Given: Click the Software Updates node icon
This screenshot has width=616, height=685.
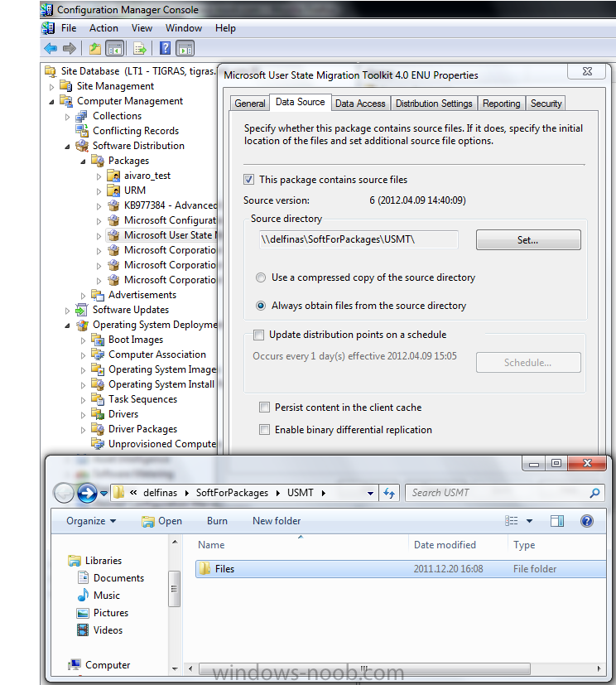Looking at the screenshot, I should [82, 310].
